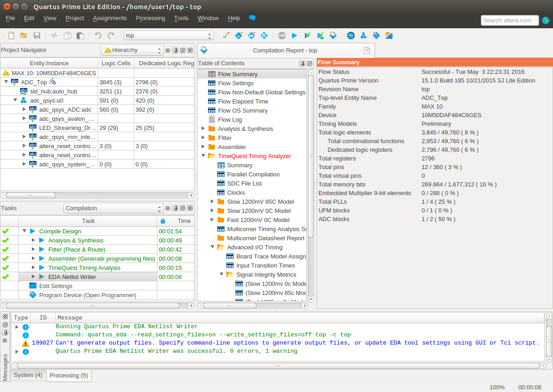The width and height of the screenshot is (553, 392).
Task: Click the globe icon next to search
Action: (546, 20)
